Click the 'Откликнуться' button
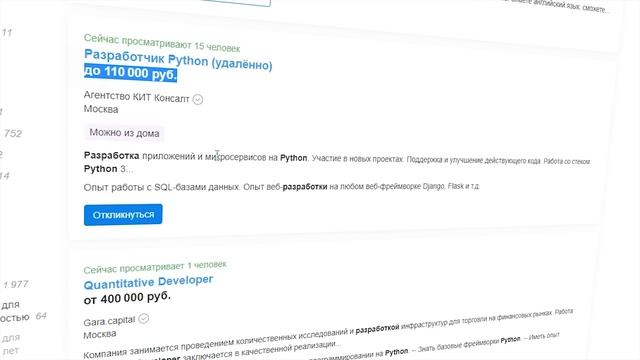Image resolution: width=640 pixels, height=360 pixels. tap(123, 215)
